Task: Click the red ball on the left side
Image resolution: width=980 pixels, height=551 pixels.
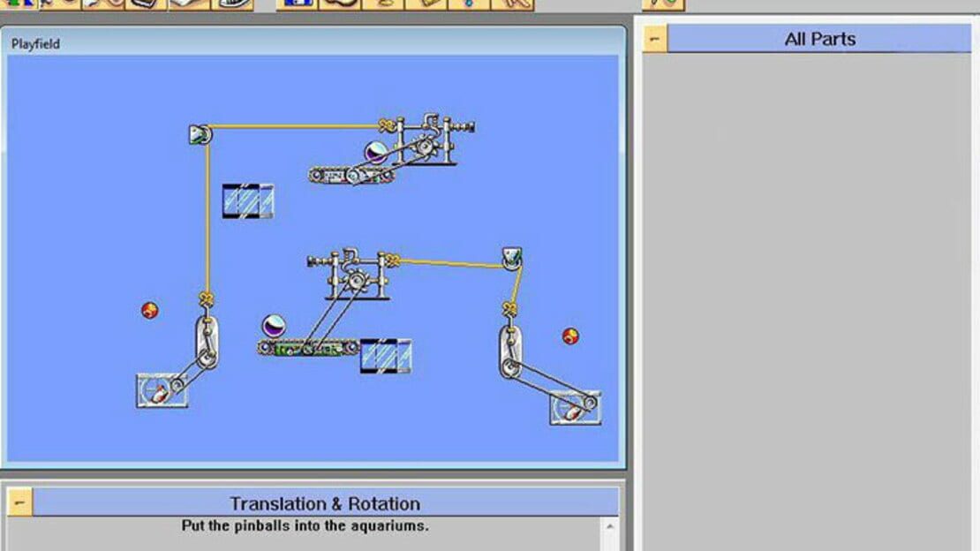Action: click(149, 310)
